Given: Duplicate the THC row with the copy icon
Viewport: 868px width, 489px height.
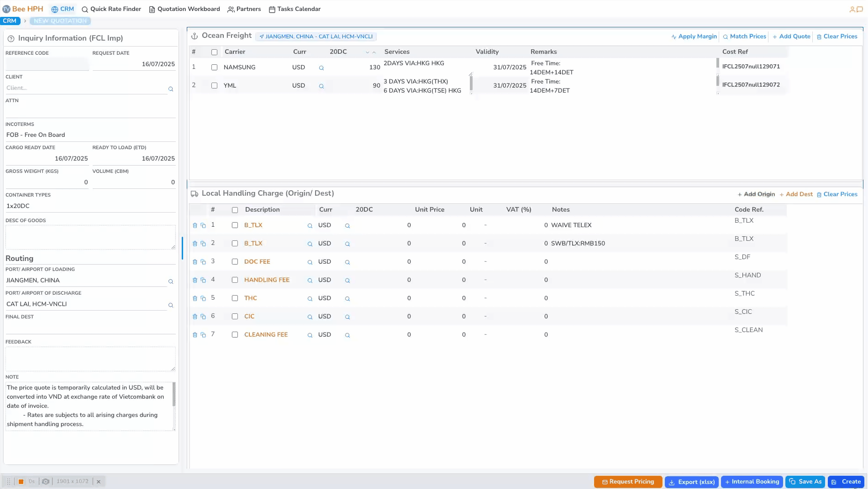Looking at the screenshot, I should click(x=203, y=298).
